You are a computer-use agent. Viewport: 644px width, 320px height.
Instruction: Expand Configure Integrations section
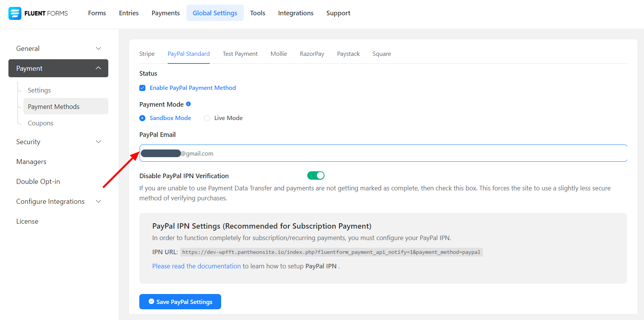pos(58,201)
